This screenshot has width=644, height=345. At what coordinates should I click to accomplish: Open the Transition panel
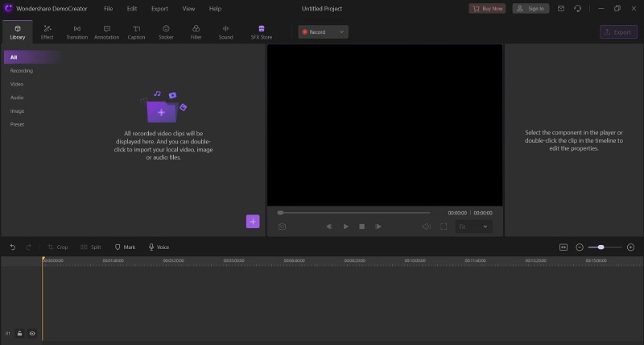point(76,32)
